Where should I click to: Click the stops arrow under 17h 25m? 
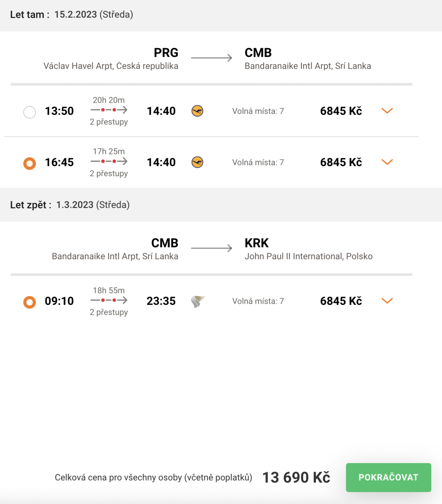tap(109, 161)
